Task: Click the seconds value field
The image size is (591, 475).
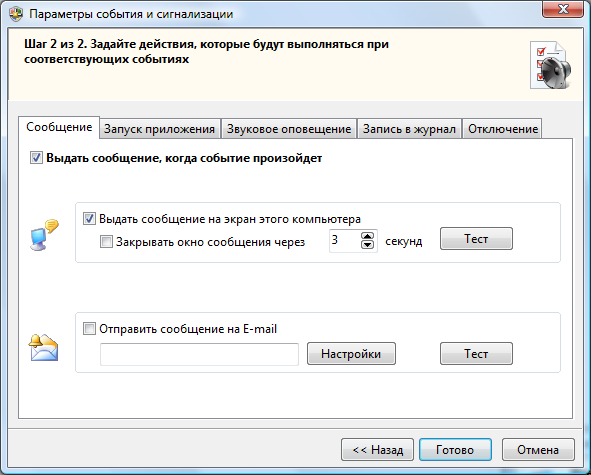Action: click(x=344, y=241)
